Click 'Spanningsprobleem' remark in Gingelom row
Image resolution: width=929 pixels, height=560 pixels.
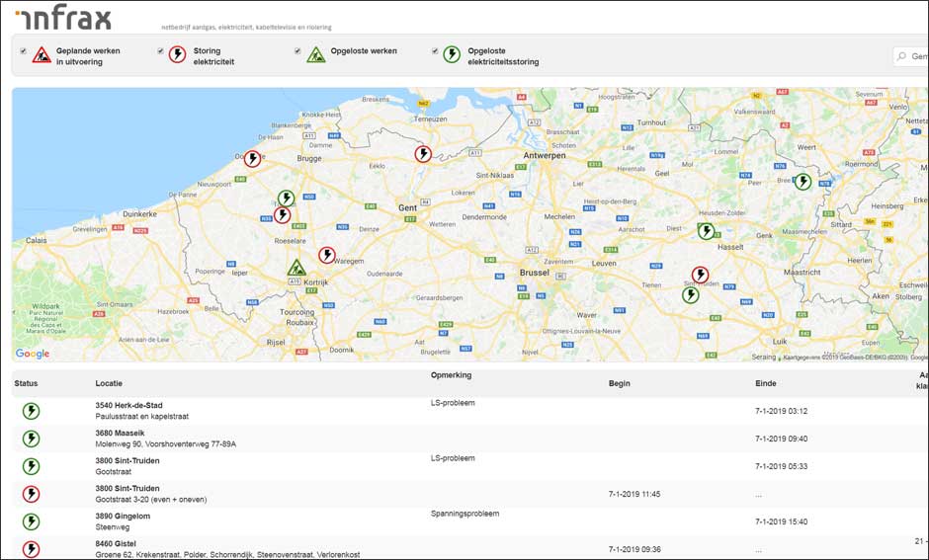pos(465,514)
